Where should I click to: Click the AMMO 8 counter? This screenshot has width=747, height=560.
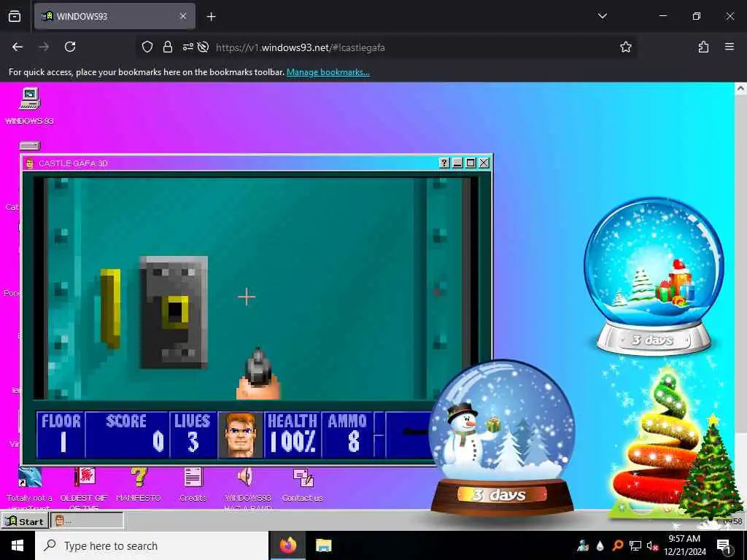347,435
